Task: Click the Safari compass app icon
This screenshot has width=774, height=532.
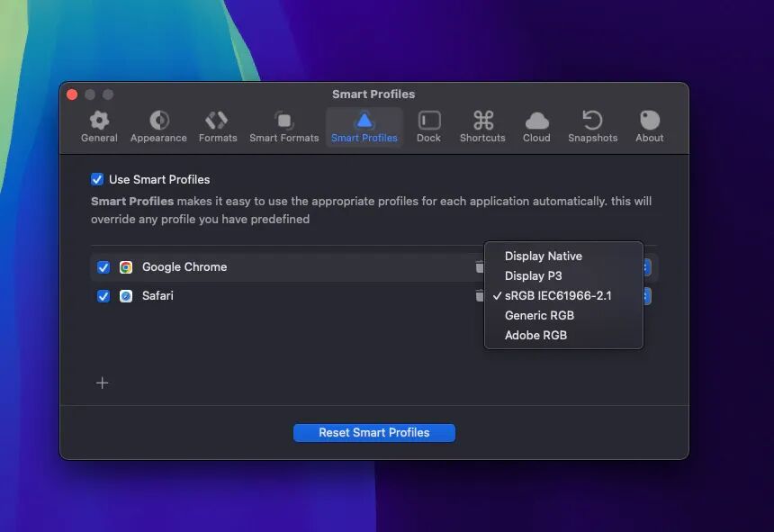Action: [126, 296]
